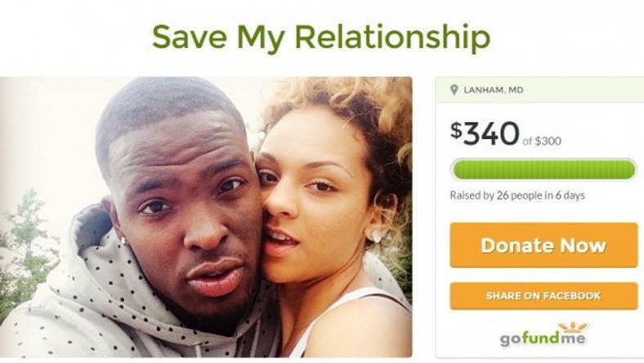Click the location pin icon
The image size is (644, 363).
(454, 90)
